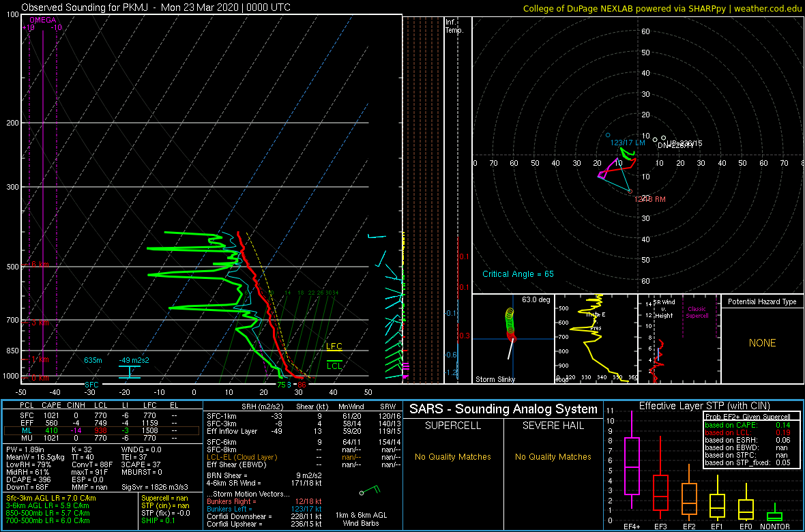Click the Prob EF2+ Given Supercell legend header

(748, 417)
